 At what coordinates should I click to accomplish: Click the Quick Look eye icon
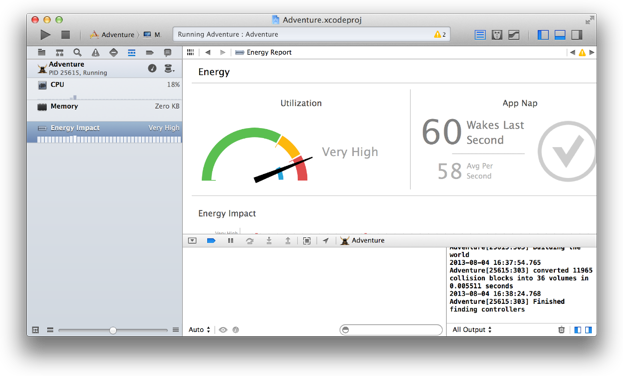click(223, 329)
